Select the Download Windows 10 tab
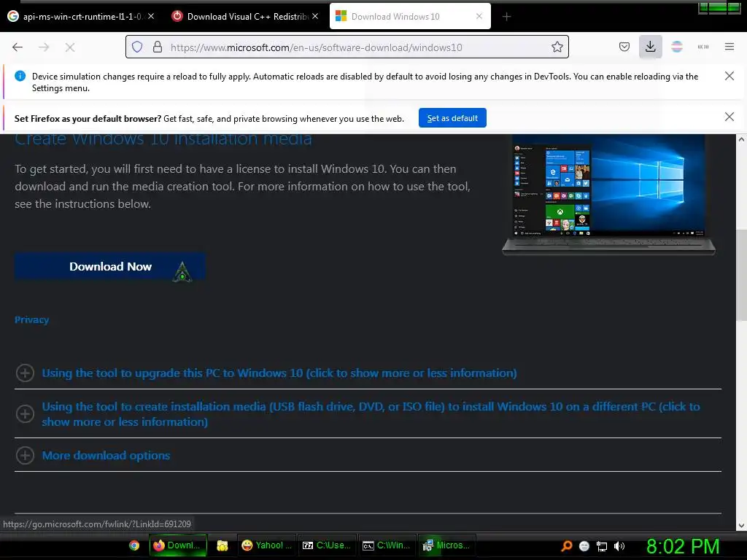This screenshot has height=560, width=747. [410, 16]
